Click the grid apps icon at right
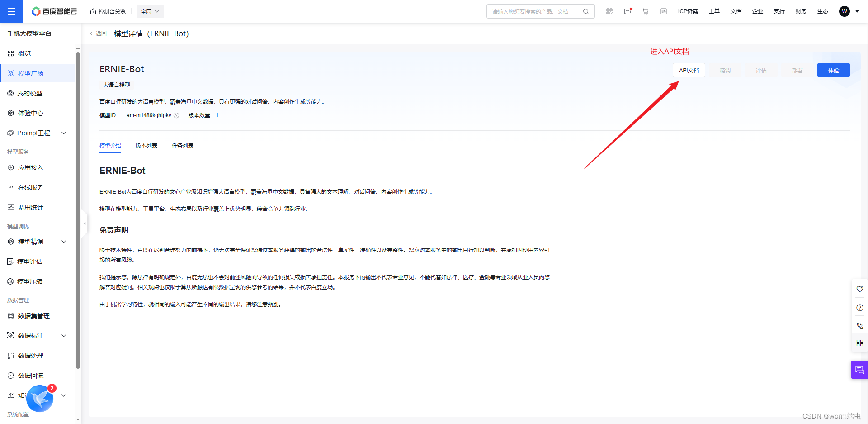868x424 pixels. point(860,343)
